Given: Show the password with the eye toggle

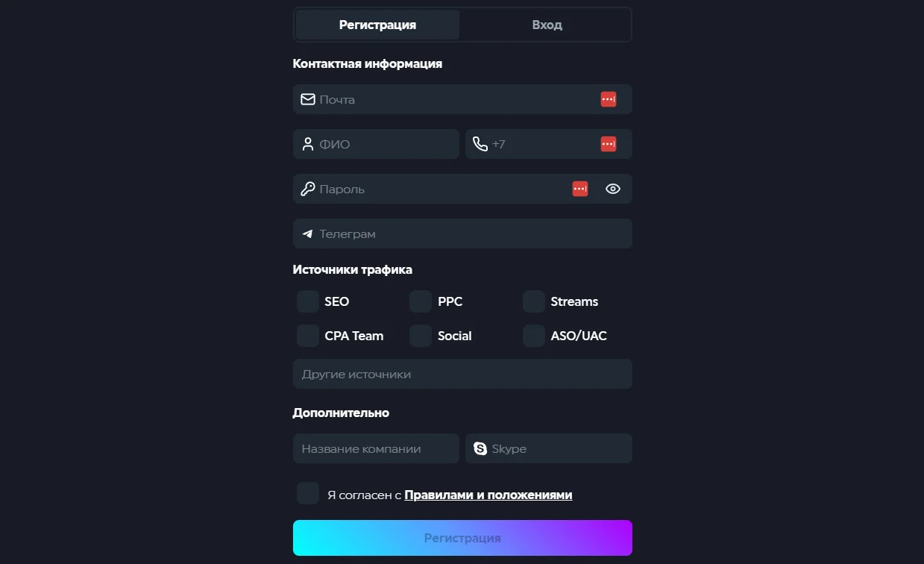Looking at the screenshot, I should [613, 189].
